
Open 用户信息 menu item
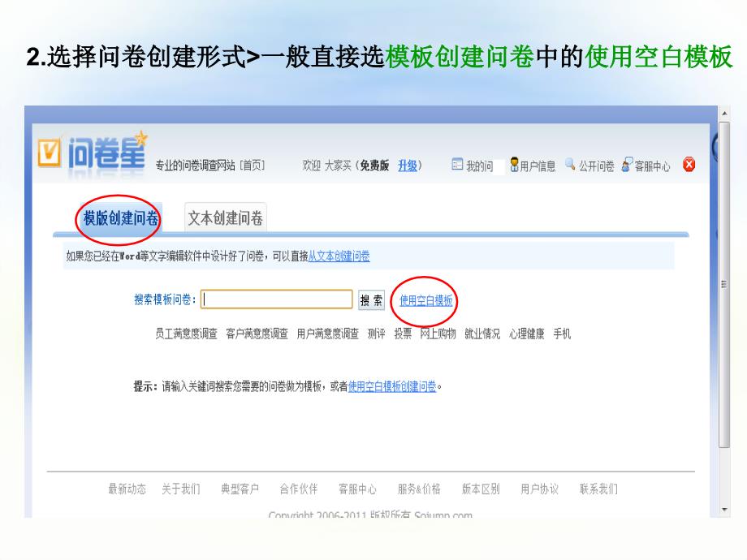[538, 166]
